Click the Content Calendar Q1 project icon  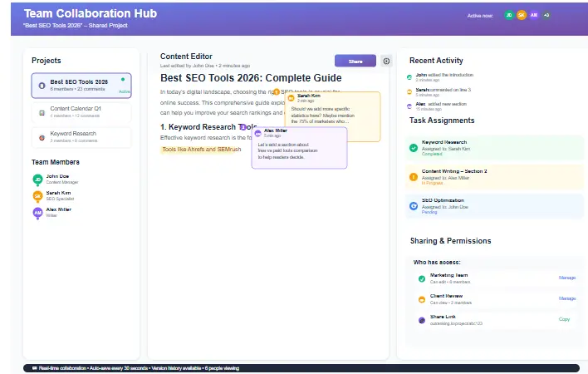click(x=42, y=112)
